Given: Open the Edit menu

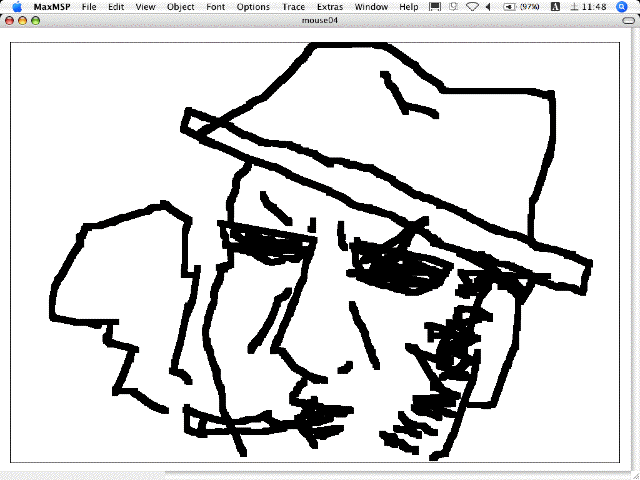Looking at the screenshot, I should point(116,7).
